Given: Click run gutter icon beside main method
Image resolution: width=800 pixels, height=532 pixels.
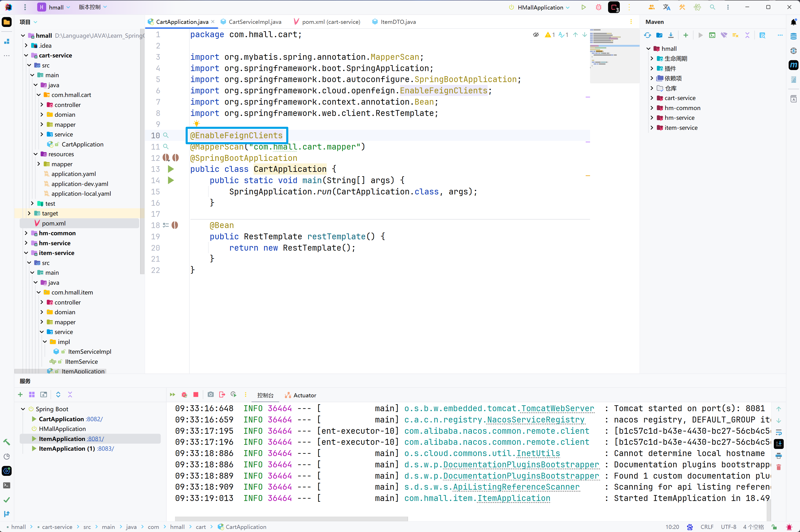Looking at the screenshot, I should coord(171,181).
